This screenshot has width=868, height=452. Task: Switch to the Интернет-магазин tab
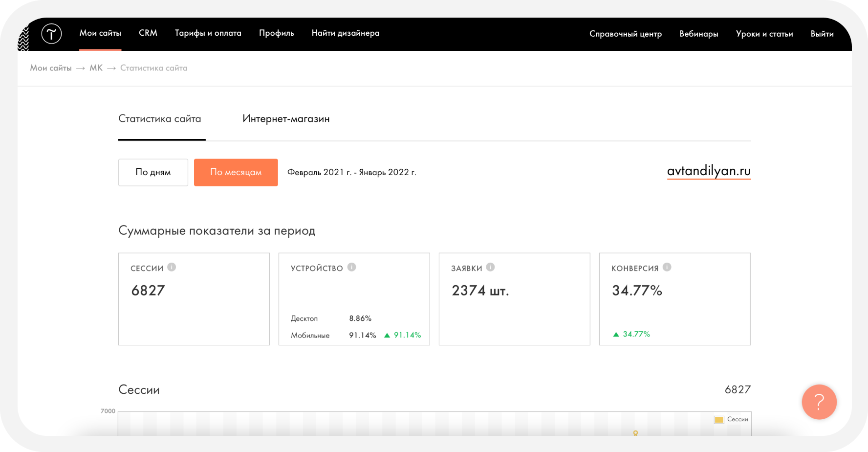(x=286, y=119)
